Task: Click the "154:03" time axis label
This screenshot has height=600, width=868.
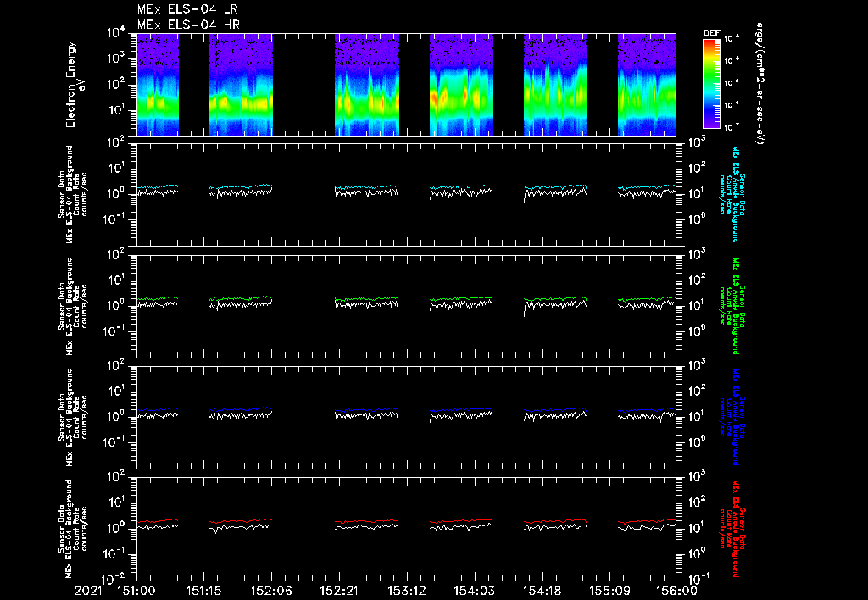Action: (474, 592)
